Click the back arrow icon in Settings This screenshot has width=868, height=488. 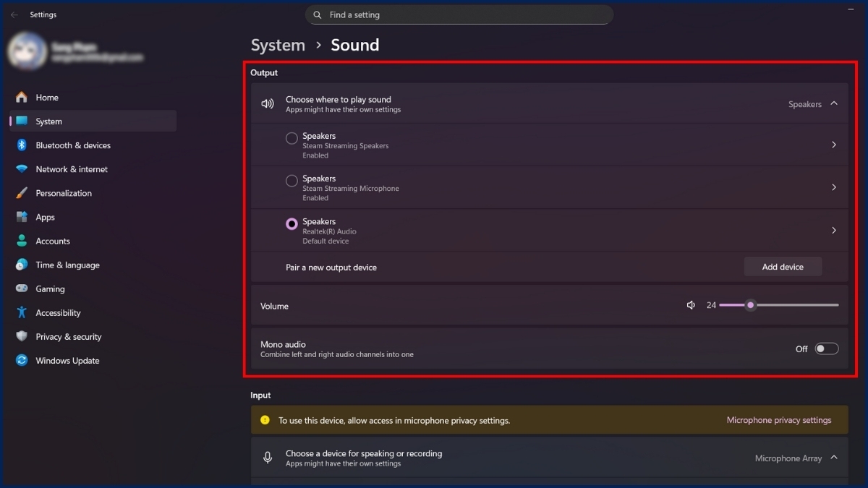(x=14, y=14)
